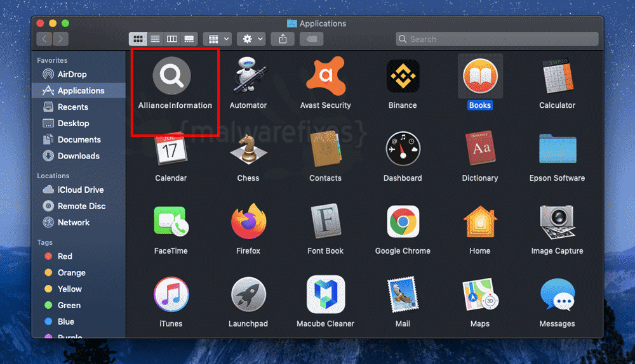Switch to gallery view
Screen dimensions: 635x364
click(189, 39)
